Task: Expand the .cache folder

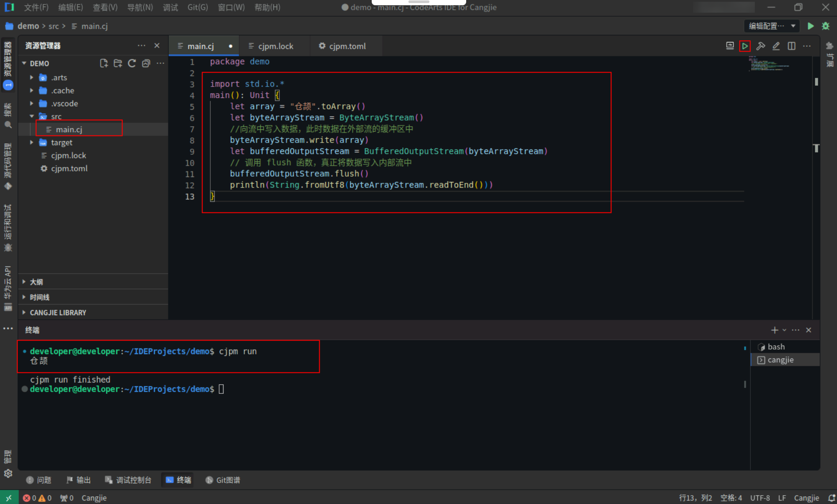Action: 31,90
